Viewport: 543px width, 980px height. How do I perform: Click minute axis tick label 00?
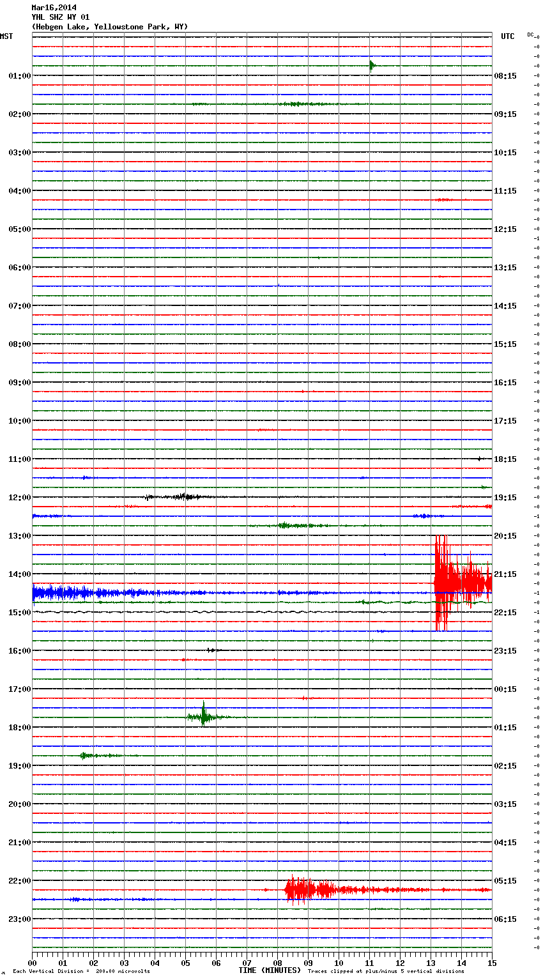click(x=32, y=963)
